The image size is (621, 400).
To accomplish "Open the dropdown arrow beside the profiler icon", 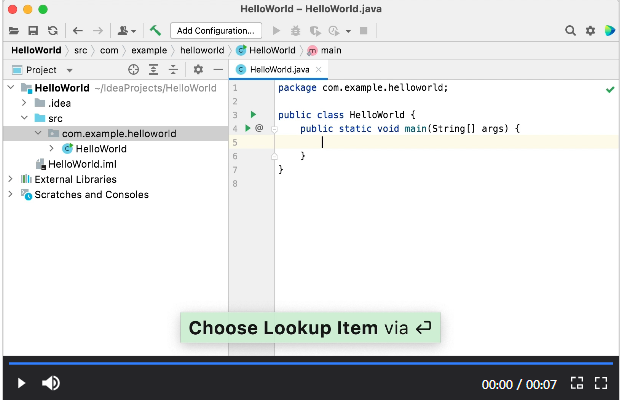I will (348, 31).
